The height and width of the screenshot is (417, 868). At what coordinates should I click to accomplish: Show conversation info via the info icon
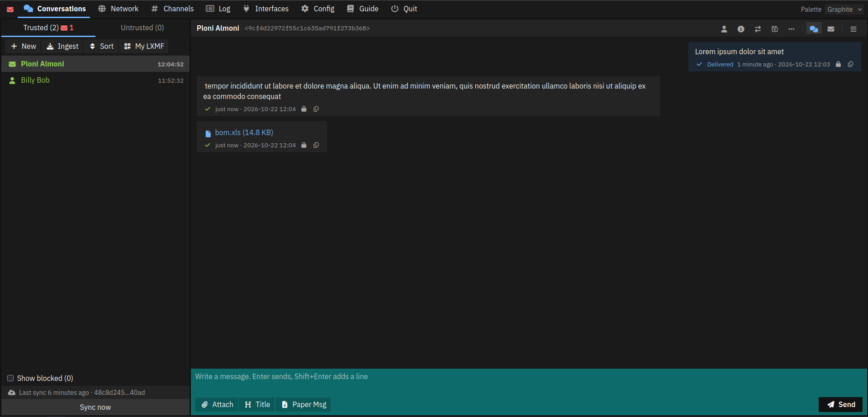click(741, 29)
